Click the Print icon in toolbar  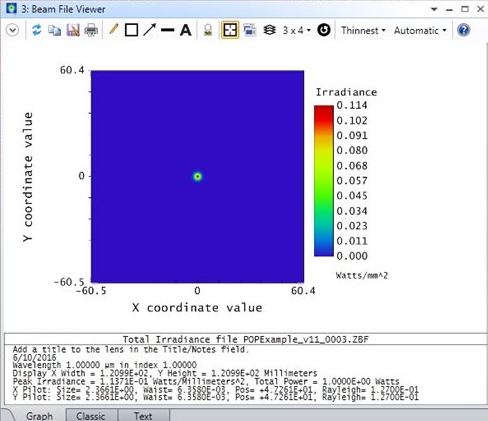[x=91, y=30]
